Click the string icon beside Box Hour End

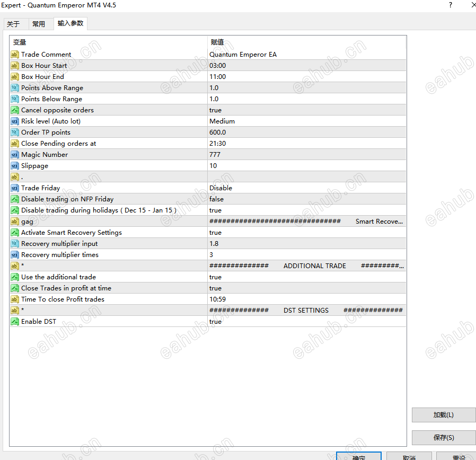click(x=14, y=77)
